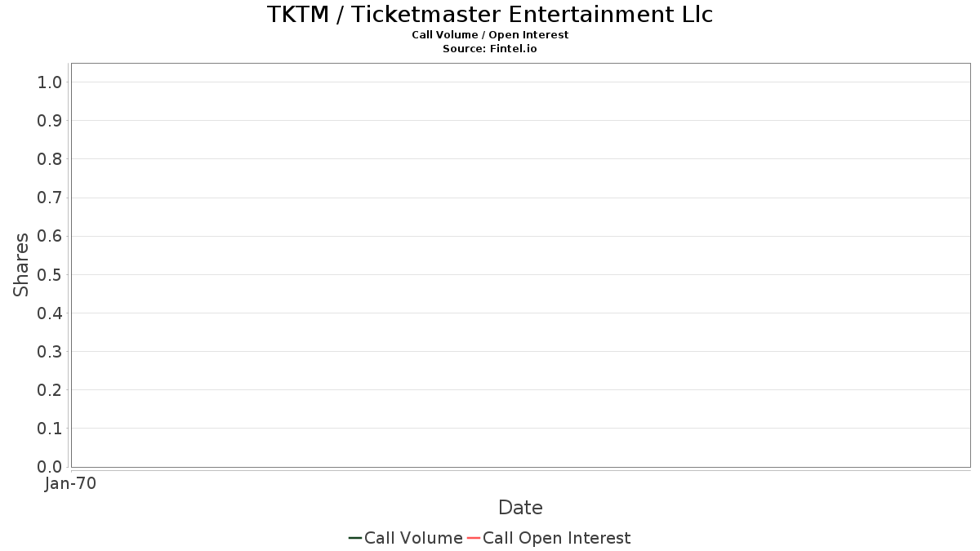Click the chart title TKTM / Ticketmaster Entertainment Llc
The height and width of the screenshot is (551, 980).
490,15
